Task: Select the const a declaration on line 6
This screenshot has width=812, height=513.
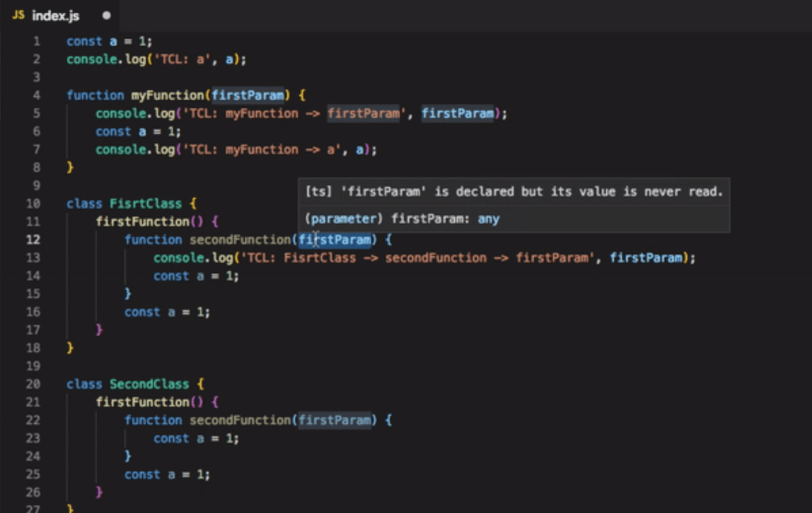Action: point(138,131)
